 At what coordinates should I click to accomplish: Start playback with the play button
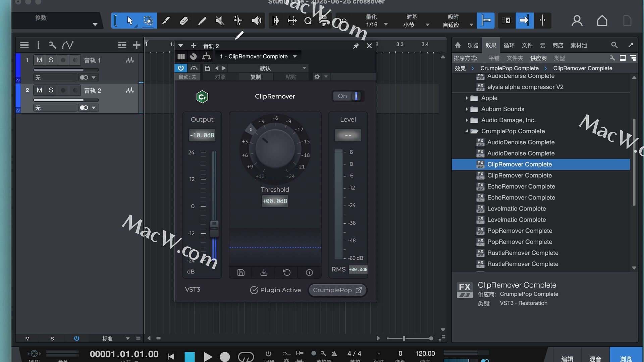tap(208, 357)
